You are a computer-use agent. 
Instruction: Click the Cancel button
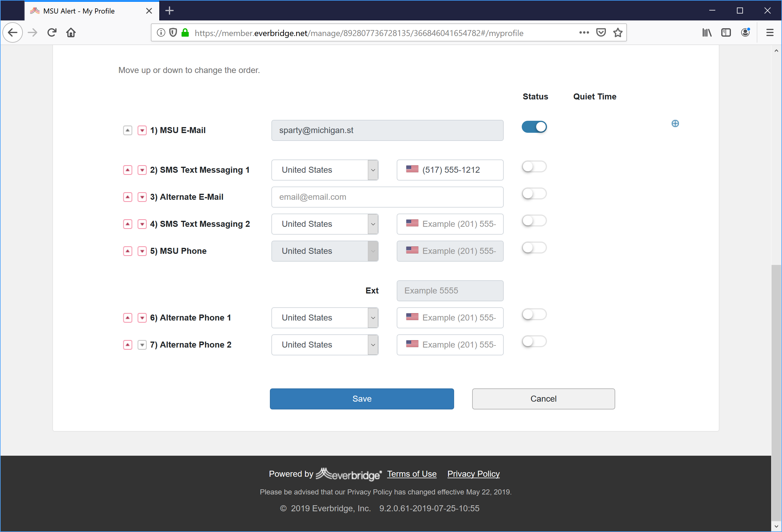pyautogui.click(x=543, y=398)
